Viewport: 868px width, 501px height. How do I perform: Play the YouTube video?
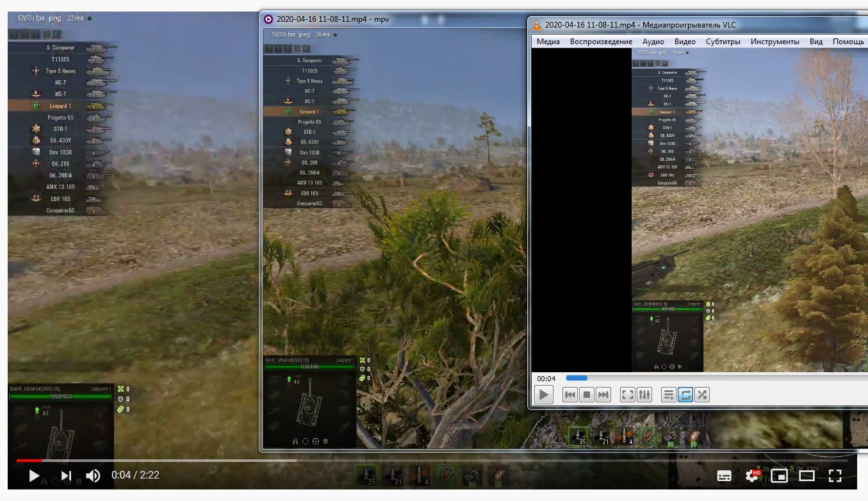(34, 475)
